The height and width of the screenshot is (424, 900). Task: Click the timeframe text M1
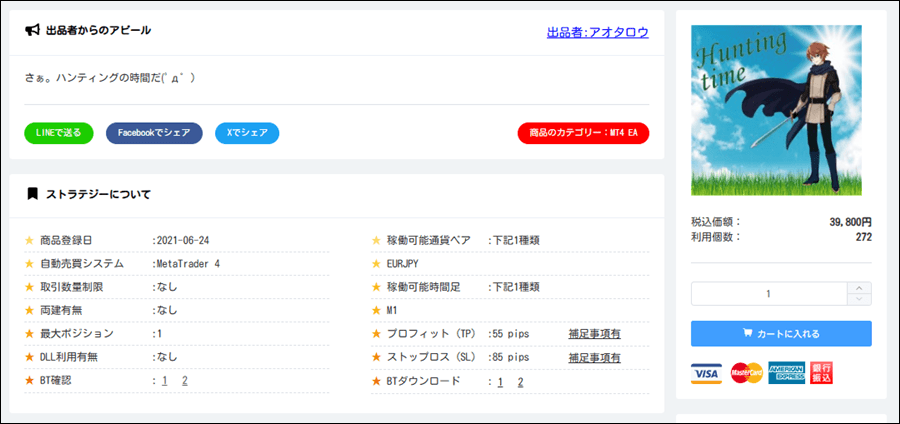392,310
